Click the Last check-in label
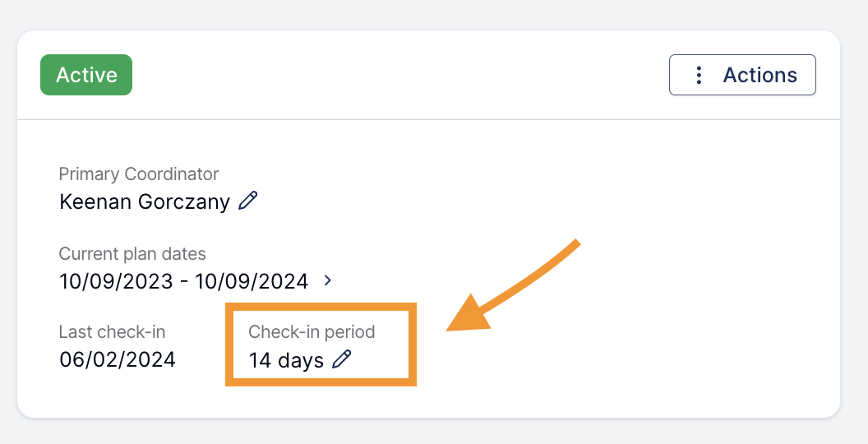Viewport: 868px width, 444px height. click(x=112, y=331)
